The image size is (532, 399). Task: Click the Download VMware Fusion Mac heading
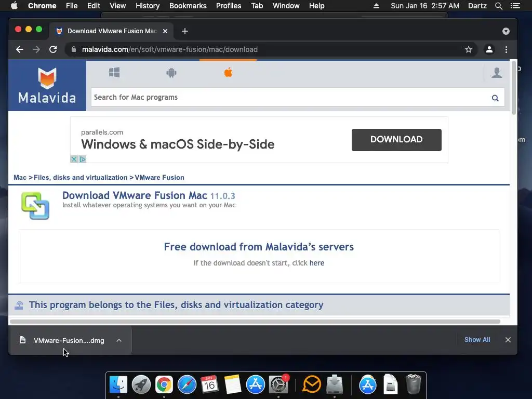pos(135,195)
